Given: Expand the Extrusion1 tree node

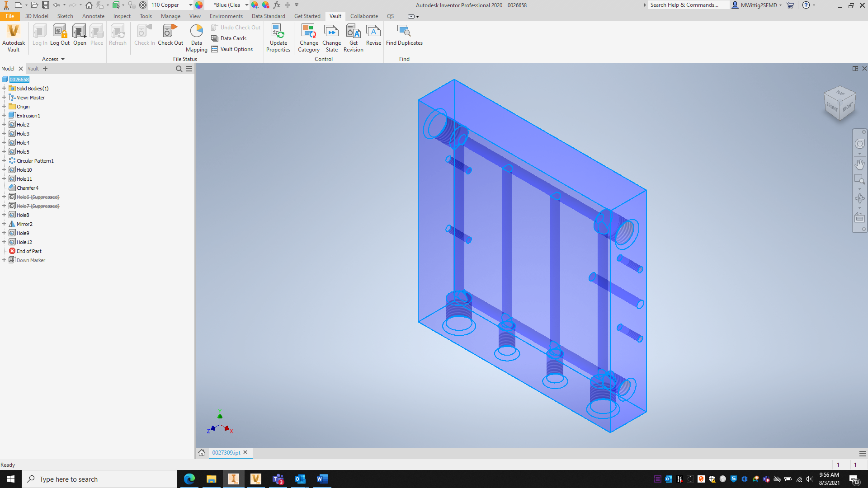Looking at the screenshot, I should pyautogui.click(x=4, y=116).
